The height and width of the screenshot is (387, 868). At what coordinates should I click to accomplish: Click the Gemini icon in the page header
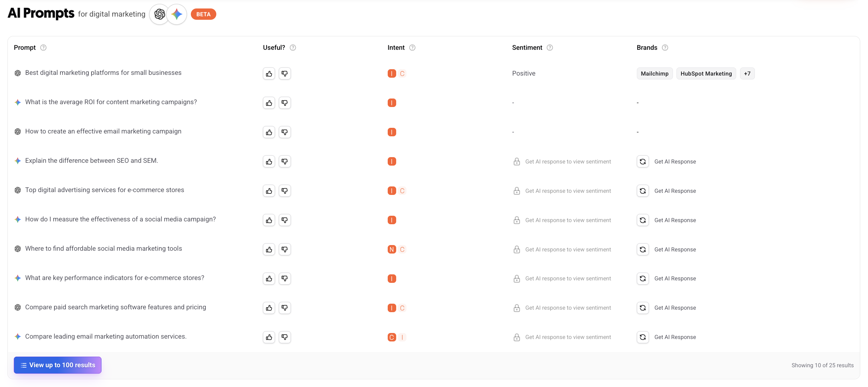coord(177,14)
